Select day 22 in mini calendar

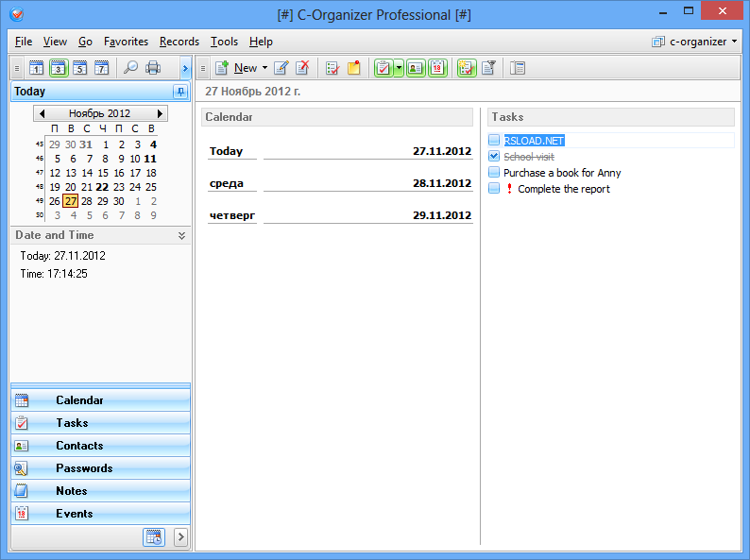pyautogui.click(x=102, y=187)
